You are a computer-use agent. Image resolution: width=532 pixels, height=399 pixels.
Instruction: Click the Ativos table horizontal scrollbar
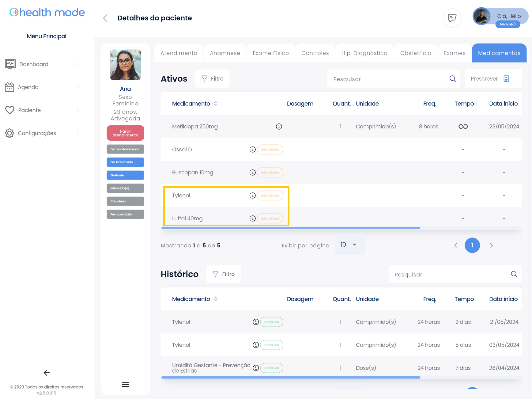click(x=291, y=228)
